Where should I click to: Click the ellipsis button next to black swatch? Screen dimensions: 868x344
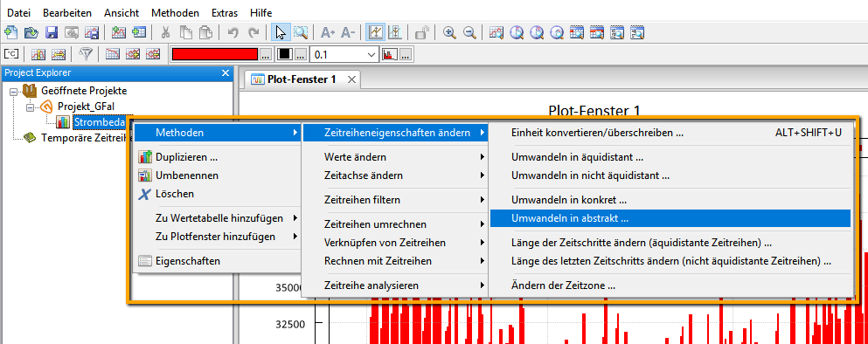[301, 55]
